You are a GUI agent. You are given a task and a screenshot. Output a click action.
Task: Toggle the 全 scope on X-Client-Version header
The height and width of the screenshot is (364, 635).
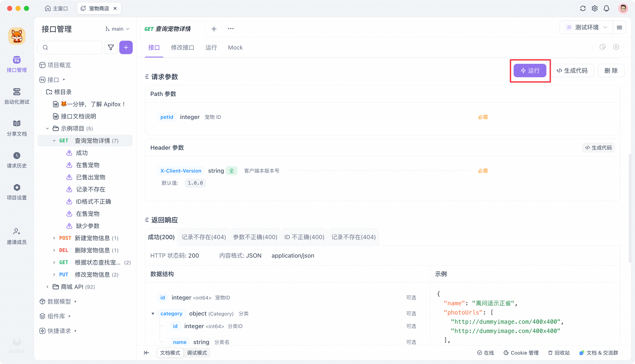232,171
